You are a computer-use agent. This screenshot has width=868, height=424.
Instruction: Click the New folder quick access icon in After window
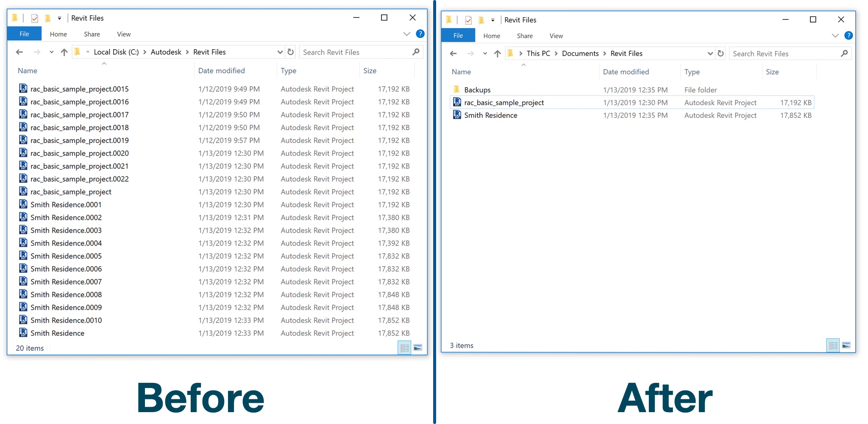point(481,20)
